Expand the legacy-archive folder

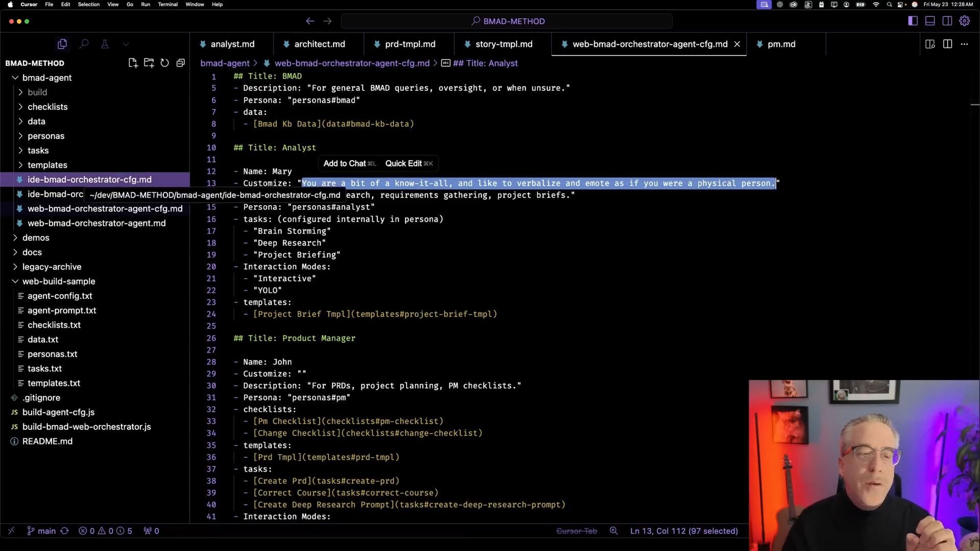(x=52, y=267)
